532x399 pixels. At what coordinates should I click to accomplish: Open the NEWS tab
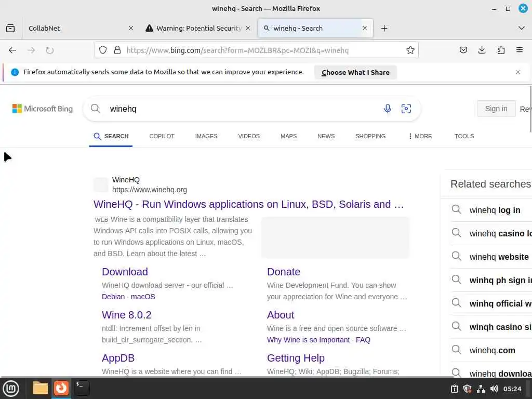point(326,137)
